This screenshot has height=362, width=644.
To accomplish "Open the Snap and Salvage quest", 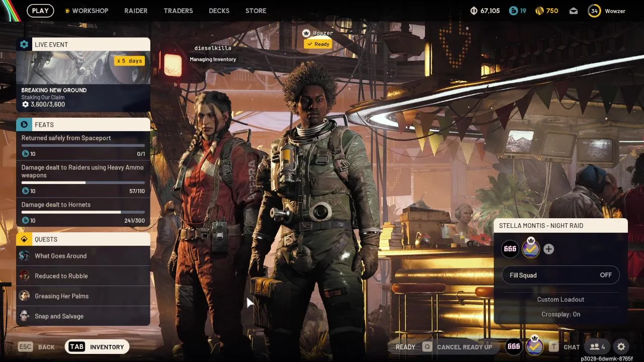I will [x=83, y=316].
